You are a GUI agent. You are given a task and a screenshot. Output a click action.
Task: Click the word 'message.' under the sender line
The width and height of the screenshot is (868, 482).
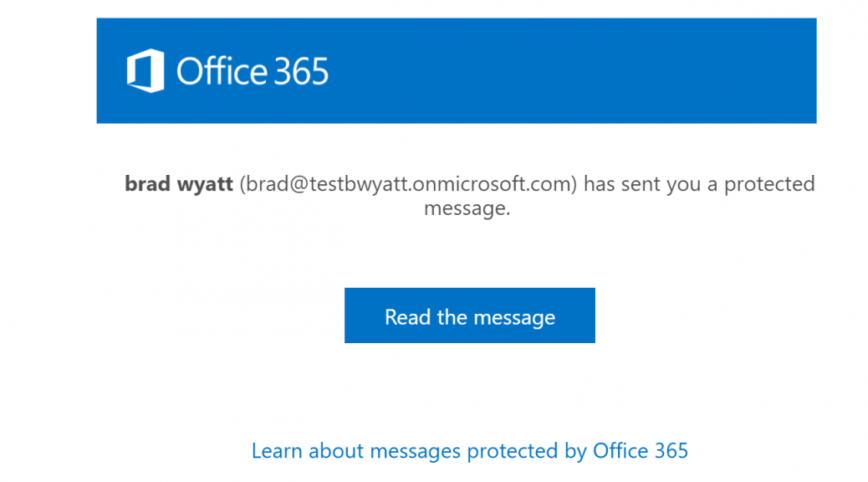tap(467, 209)
